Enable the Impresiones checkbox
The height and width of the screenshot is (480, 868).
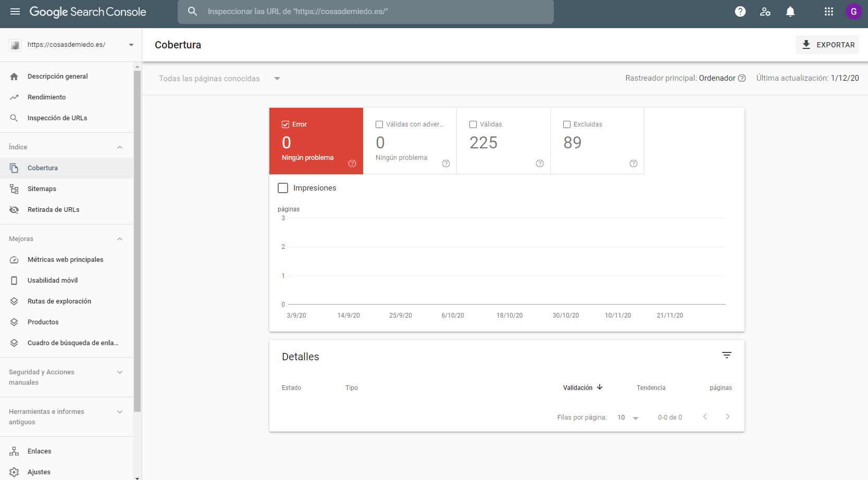283,188
